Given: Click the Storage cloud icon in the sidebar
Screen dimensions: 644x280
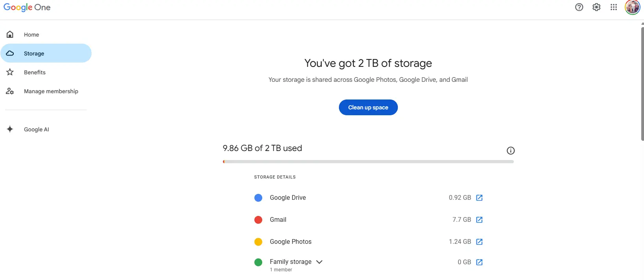Looking at the screenshot, I should (x=10, y=53).
